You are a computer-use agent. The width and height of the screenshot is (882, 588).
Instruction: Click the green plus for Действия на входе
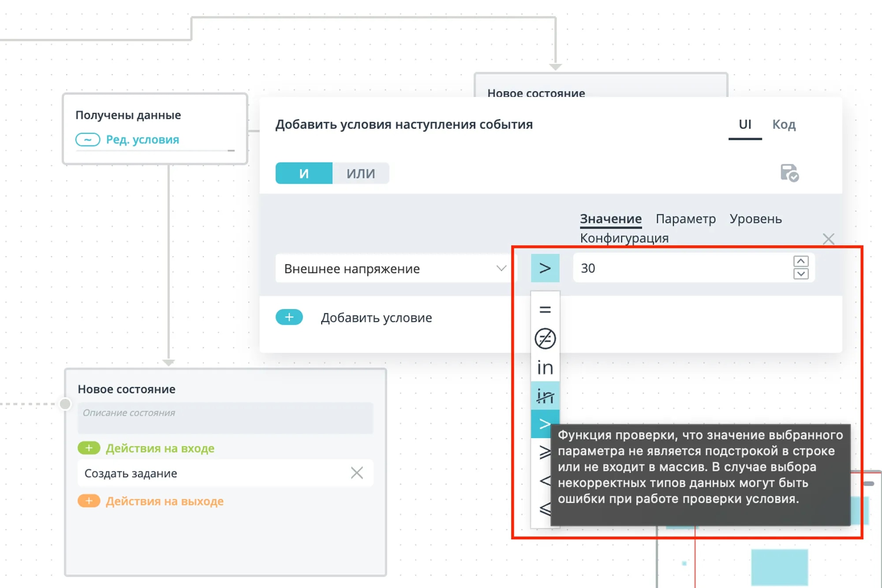(89, 448)
